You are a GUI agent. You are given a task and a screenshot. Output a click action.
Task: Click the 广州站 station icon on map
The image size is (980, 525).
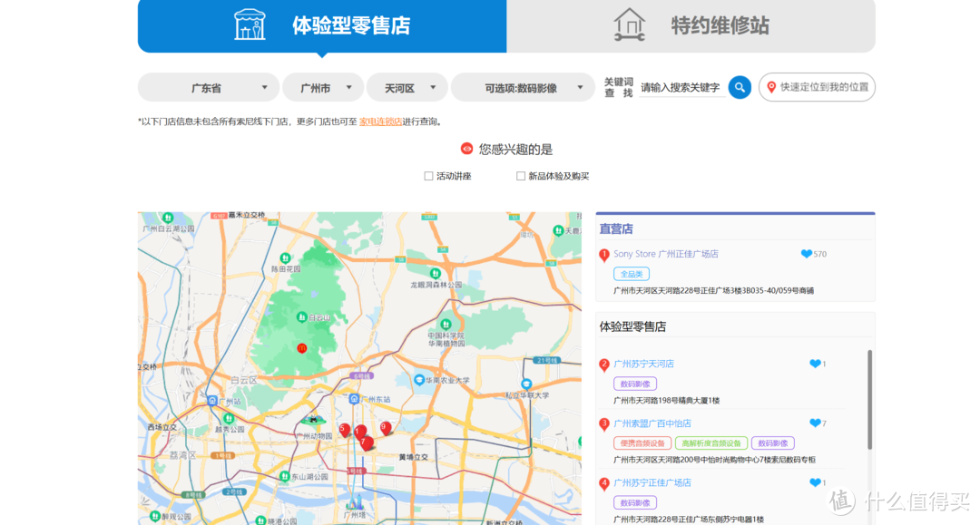pos(212,401)
